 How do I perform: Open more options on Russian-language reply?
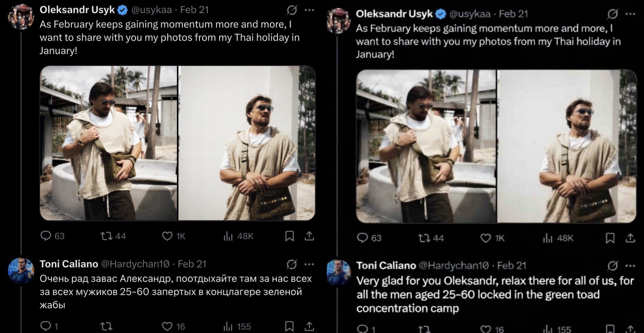pyautogui.click(x=309, y=264)
